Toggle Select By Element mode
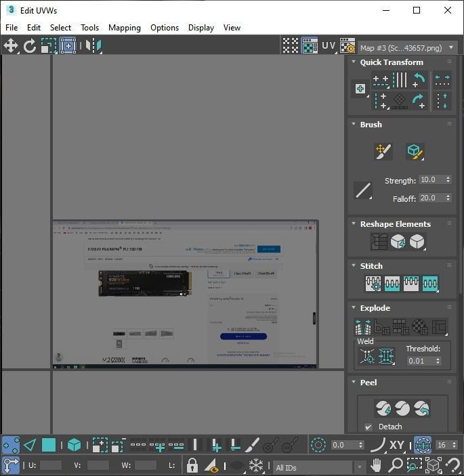 click(x=74, y=445)
